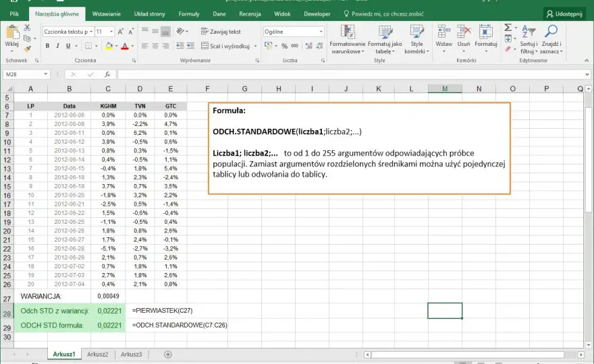Open Formatuj jako tabelę gallery
Screen dimensions: 594x364
tap(385, 39)
